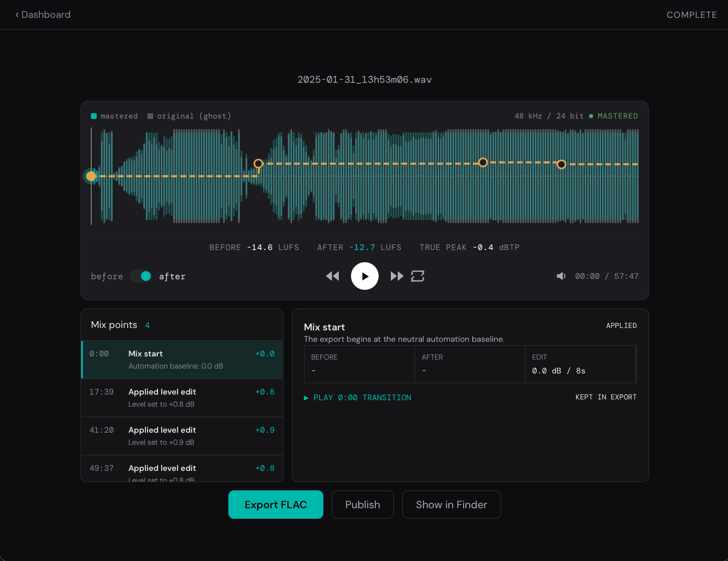Click the Mix points count 4
Viewport: 728px width, 561px height.
click(147, 325)
